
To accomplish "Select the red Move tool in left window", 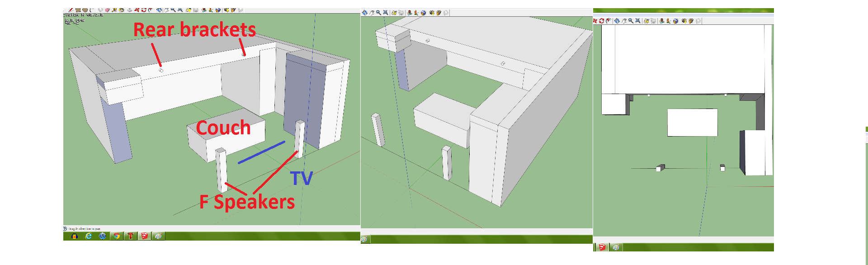I will point(137,10).
